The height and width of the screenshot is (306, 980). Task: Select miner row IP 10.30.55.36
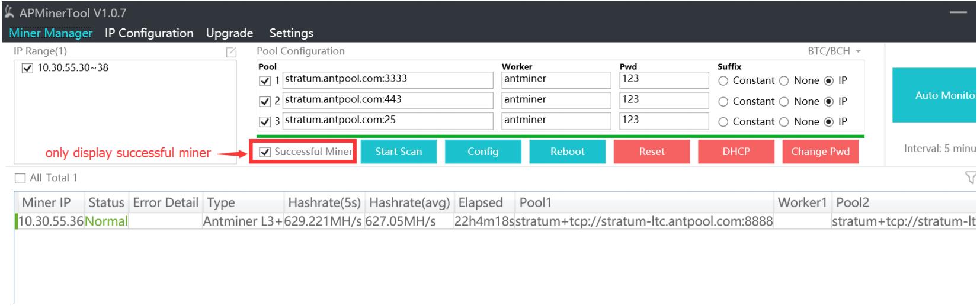(50, 221)
